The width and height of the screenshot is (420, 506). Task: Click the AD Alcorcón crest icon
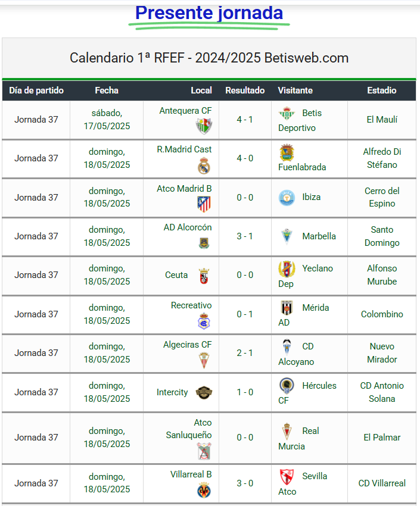click(x=204, y=243)
